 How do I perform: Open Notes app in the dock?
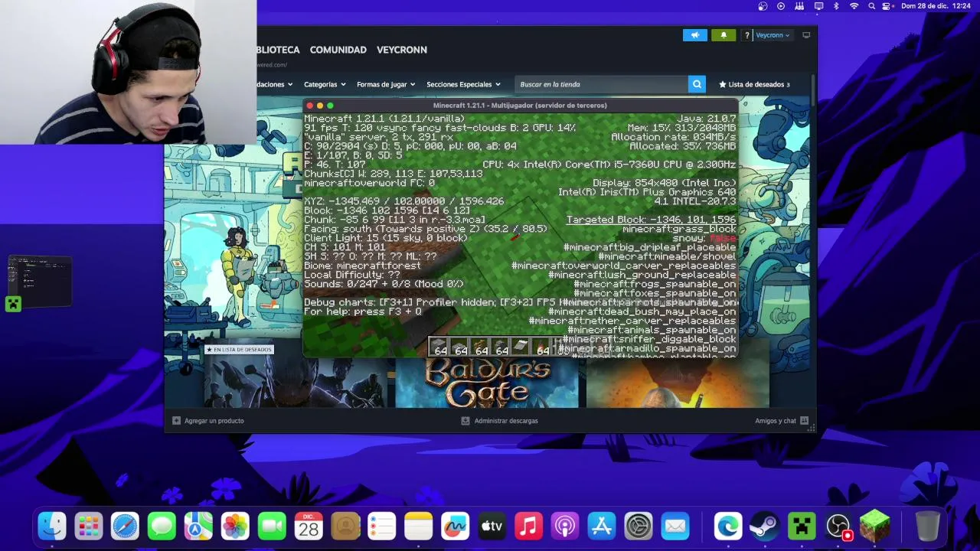click(419, 527)
